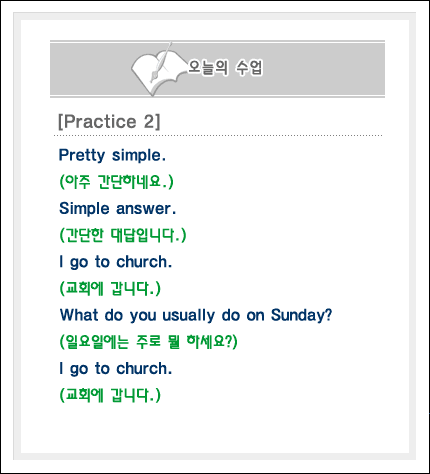Click the word Pretty in first line
430x474 pixels.
coord(82,155)
